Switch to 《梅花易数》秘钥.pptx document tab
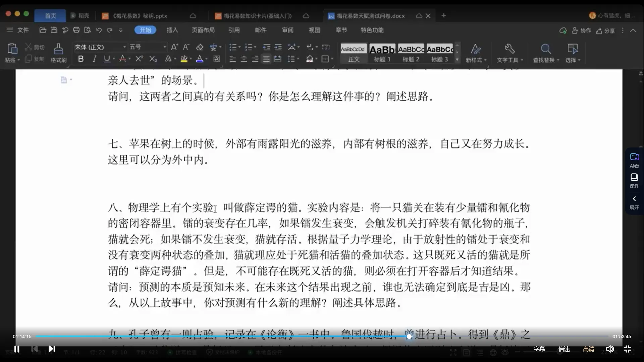 (139, 16)
